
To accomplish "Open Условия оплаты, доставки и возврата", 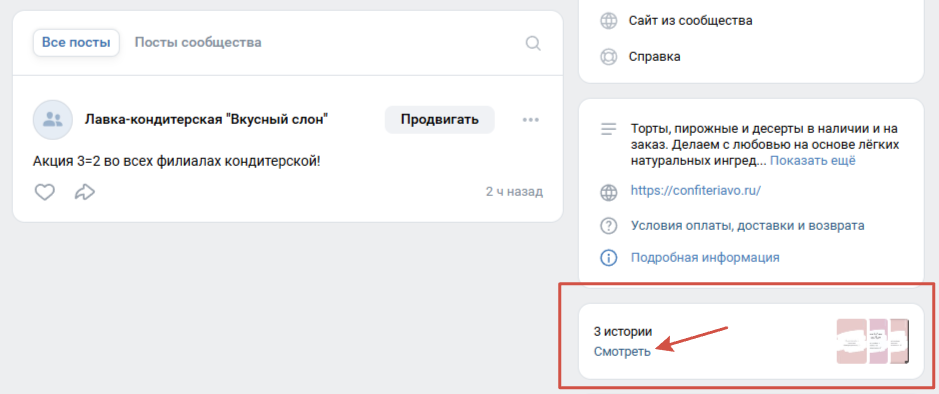I will coord(747,226).
